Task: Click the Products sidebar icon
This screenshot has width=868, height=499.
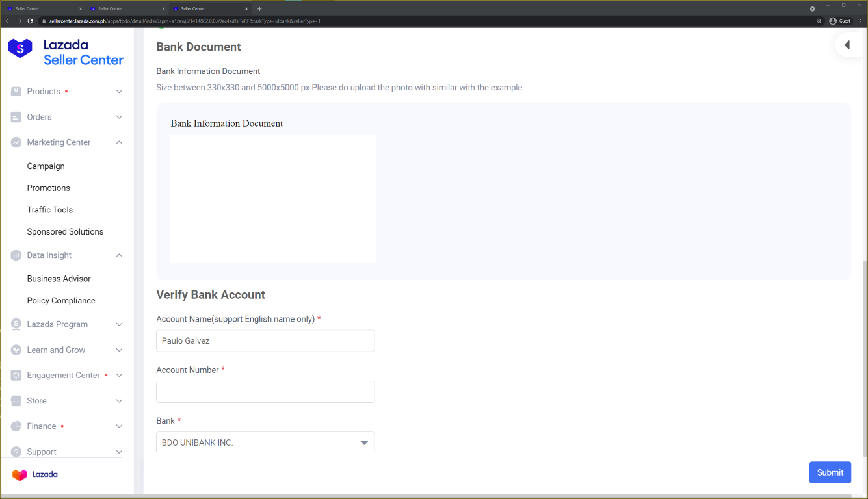Action: pyautogui.click(x=16, y=92)
